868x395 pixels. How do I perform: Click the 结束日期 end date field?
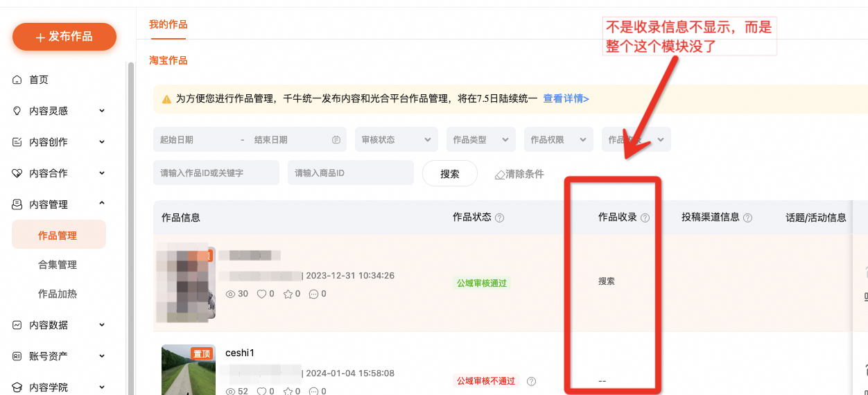[x=290, y=139]
